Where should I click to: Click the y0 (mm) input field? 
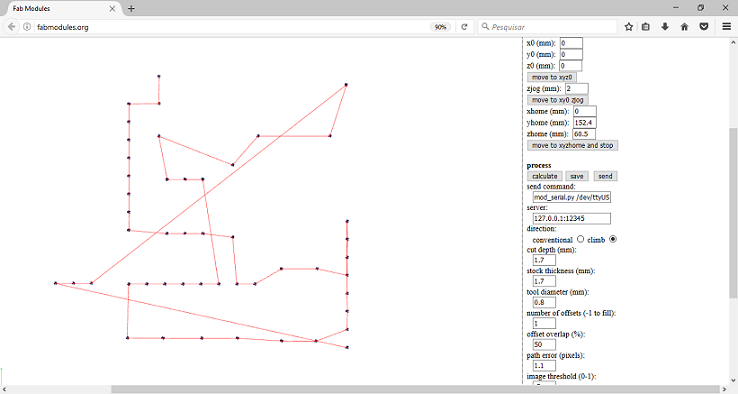click(571, 54)
